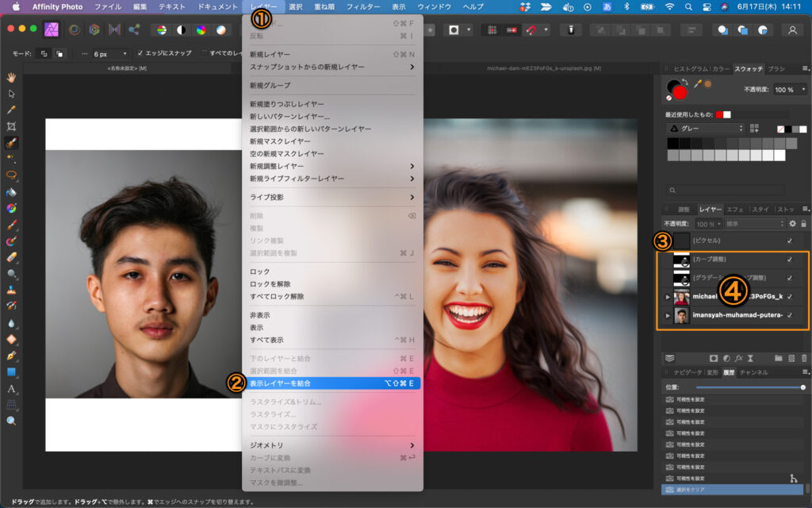Click the fx layer effects icon
Viewport: 812px width, 508px height.
(x=737, y=358)
